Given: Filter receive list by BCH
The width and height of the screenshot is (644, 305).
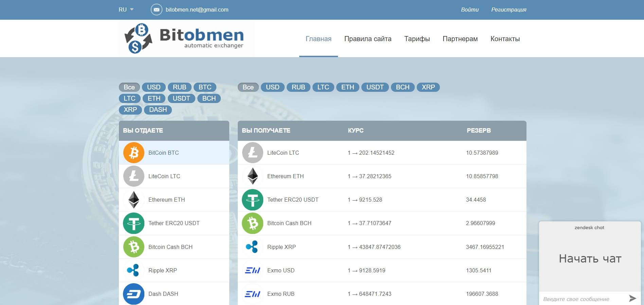Looking at the screenshot, I should tap(403, 87).
